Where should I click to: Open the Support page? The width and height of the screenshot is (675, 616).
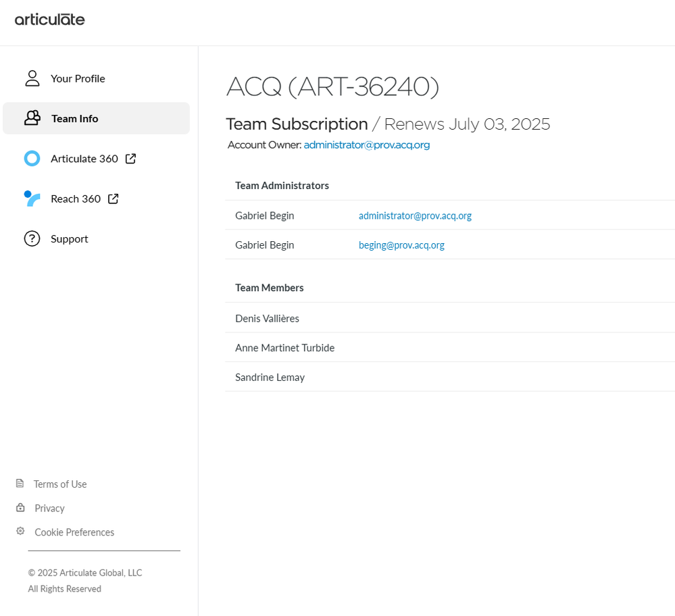(70, 238)
